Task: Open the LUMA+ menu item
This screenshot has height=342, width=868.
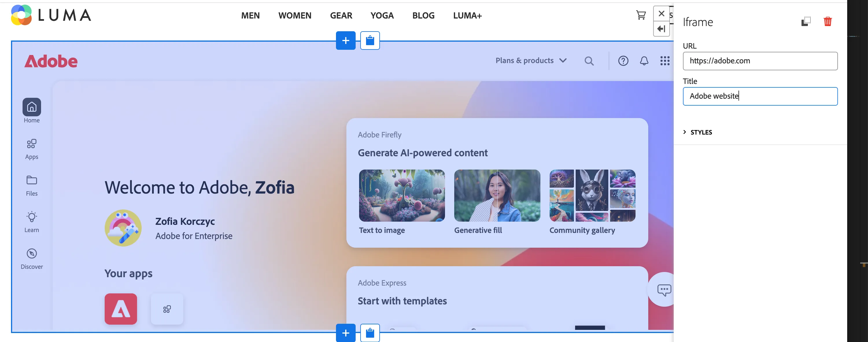Action: click(x=467, y=16)
